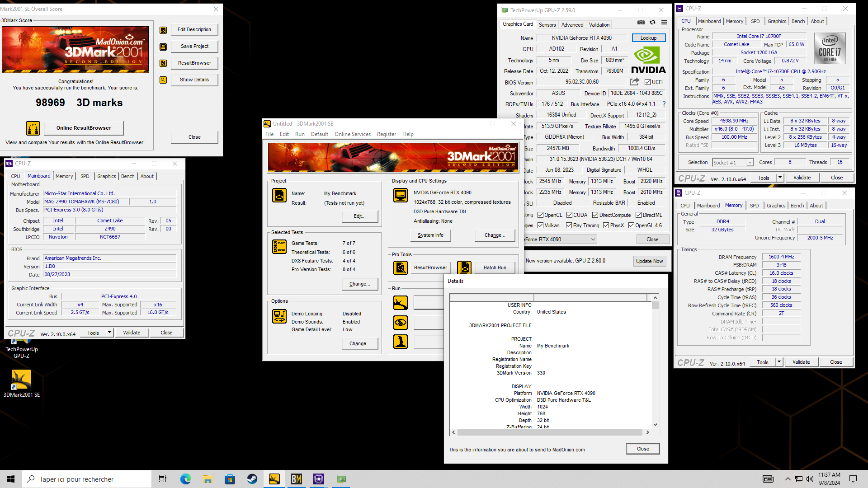Toggle the Vulkan checkbox

[x=540, y=225]
